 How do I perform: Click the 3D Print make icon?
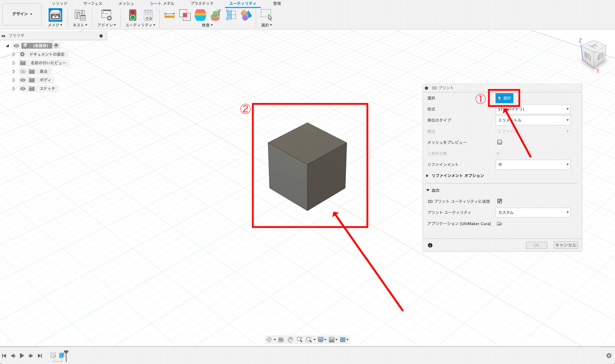(x=55, y=15)
